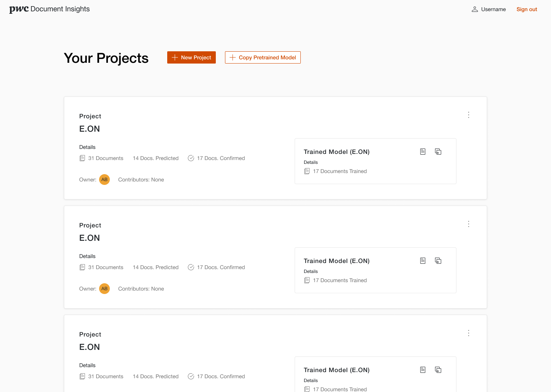Click the checkmark icon by 17 Docs. Confirmed in the first card
The height and width of the screenshot is (392, 551).
pos(191,158)
